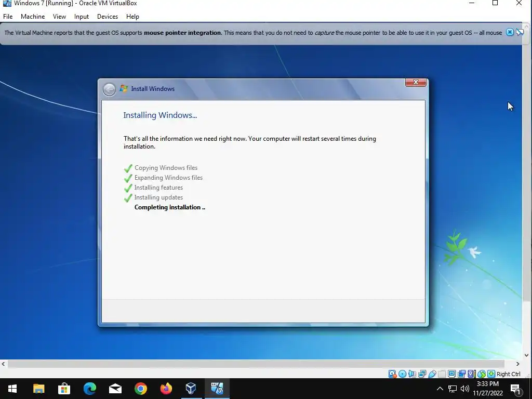
Task: Click the Installing updates step
Action: (x=158, y=197)
